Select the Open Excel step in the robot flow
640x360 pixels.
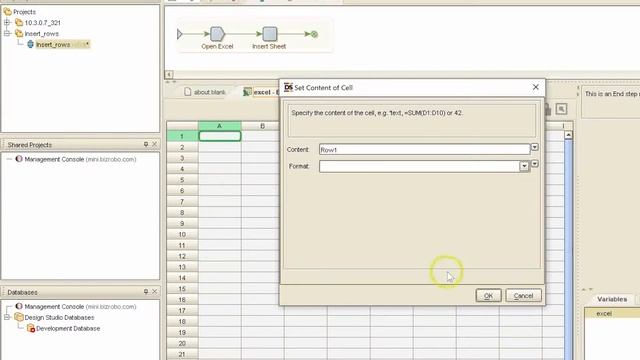click(x=217, y=34)
